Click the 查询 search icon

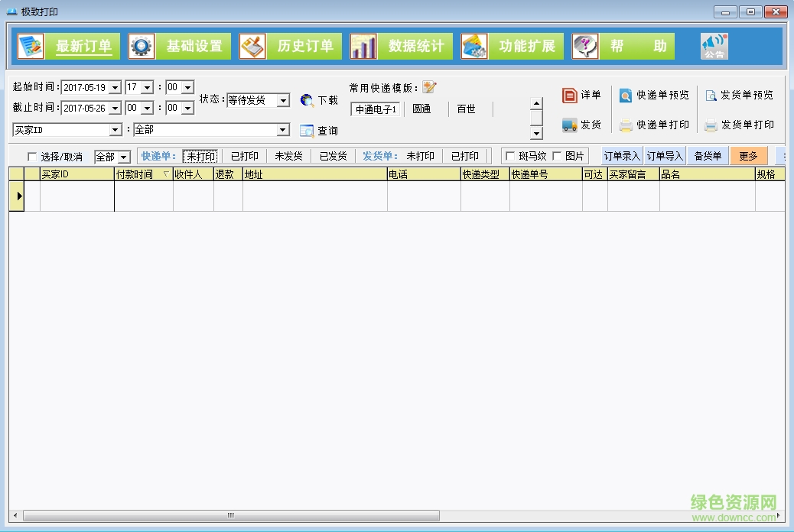[x=307, y=131]
